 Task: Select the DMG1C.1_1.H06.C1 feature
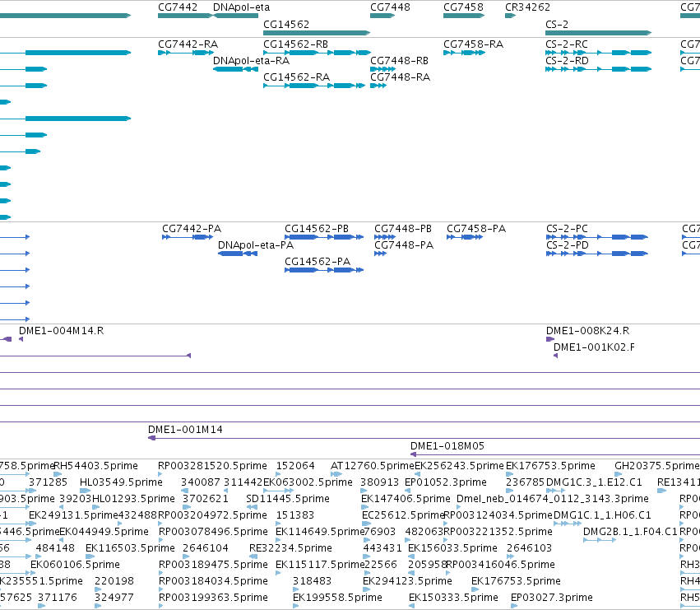[602, 515]
